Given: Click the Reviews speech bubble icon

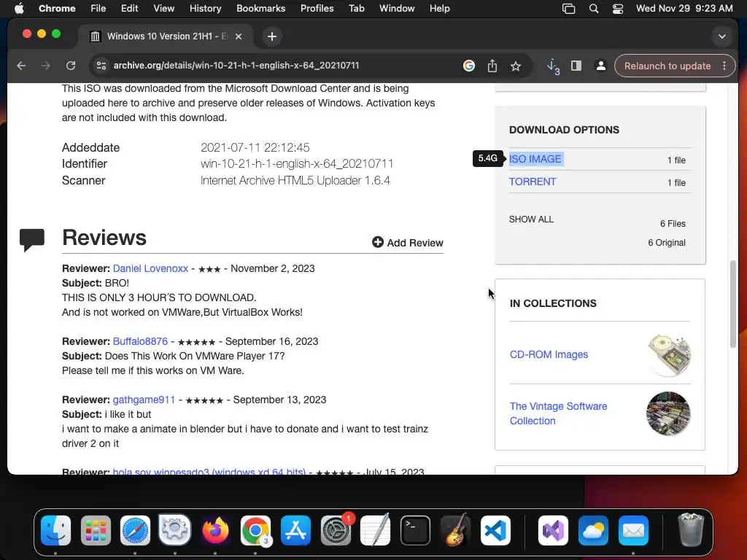Looking at the screenshot, I should click(32, 239).
